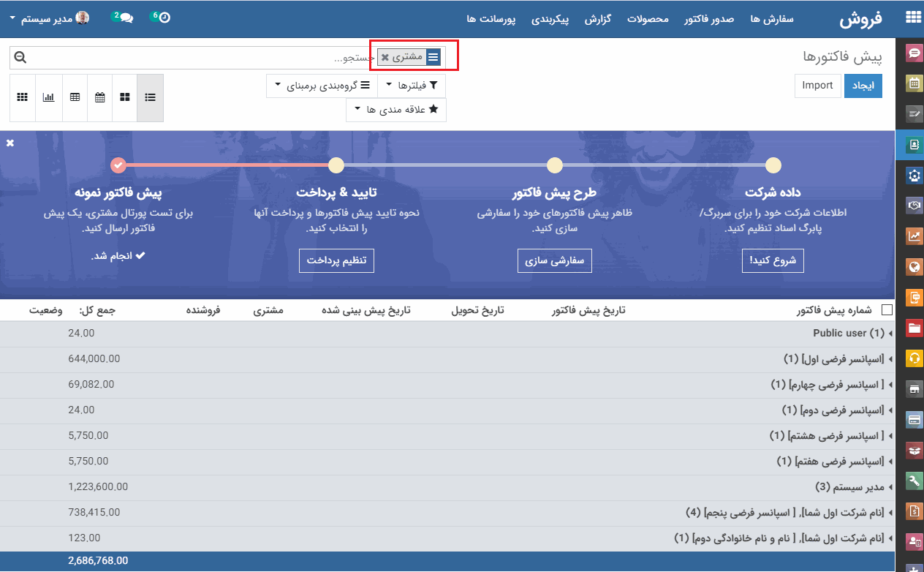Sort by تاریخ تحویل column header
This screenshot has width=924, height=572.
pos(477,310)
